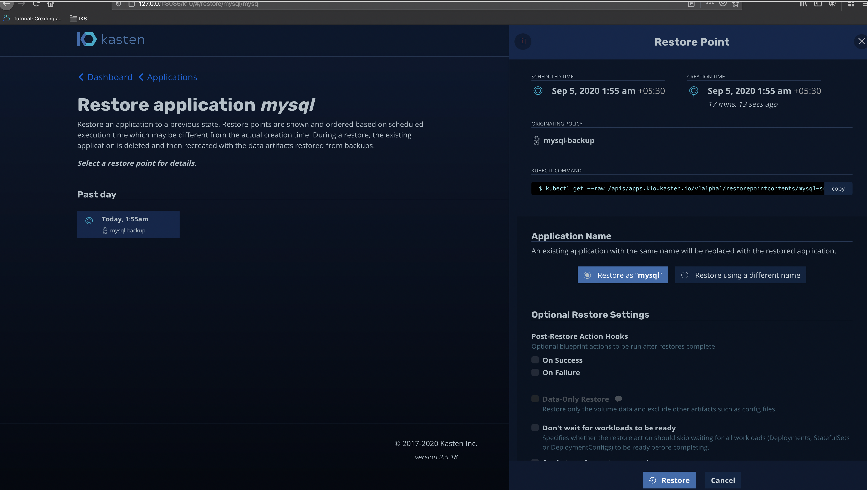Click the browser back arrow
868x490 pixels.
[7, 4]
